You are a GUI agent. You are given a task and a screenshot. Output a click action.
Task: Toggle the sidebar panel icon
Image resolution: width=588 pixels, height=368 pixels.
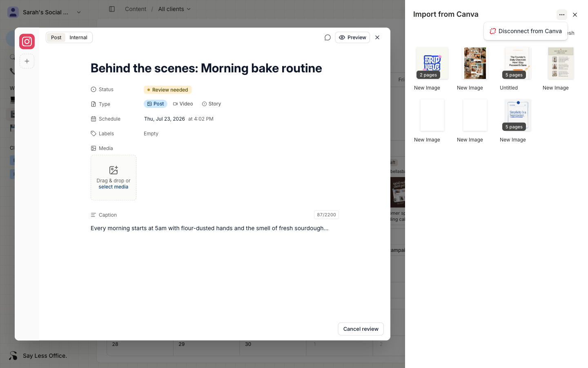point(112,9)
